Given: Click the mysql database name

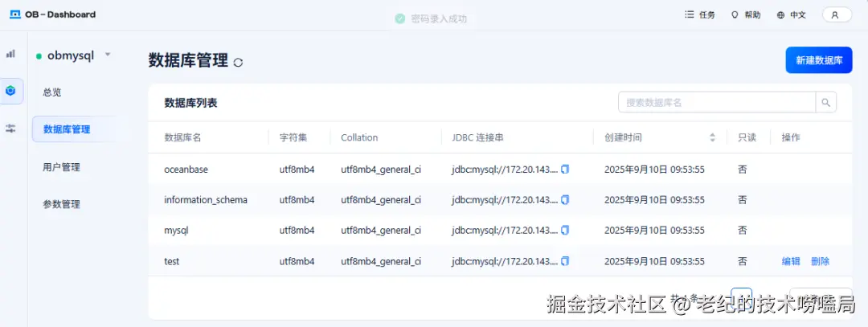Looking at the screenshot, I should coord(177,230).
